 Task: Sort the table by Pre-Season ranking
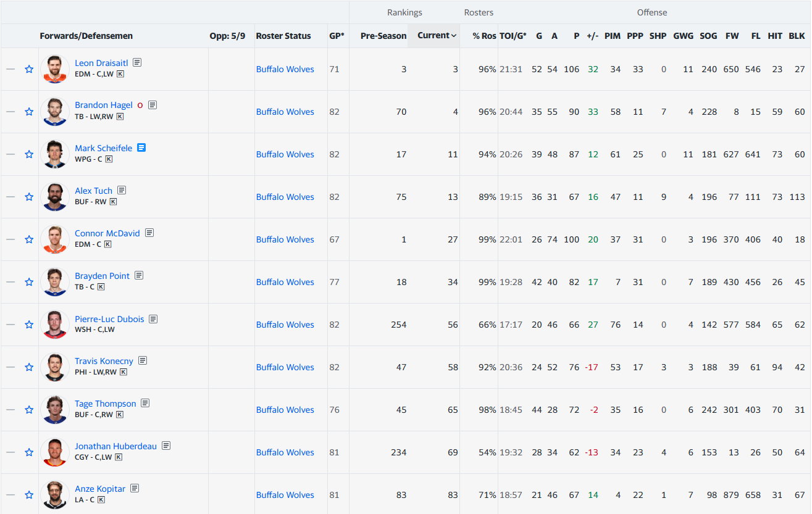pos(383,36)
